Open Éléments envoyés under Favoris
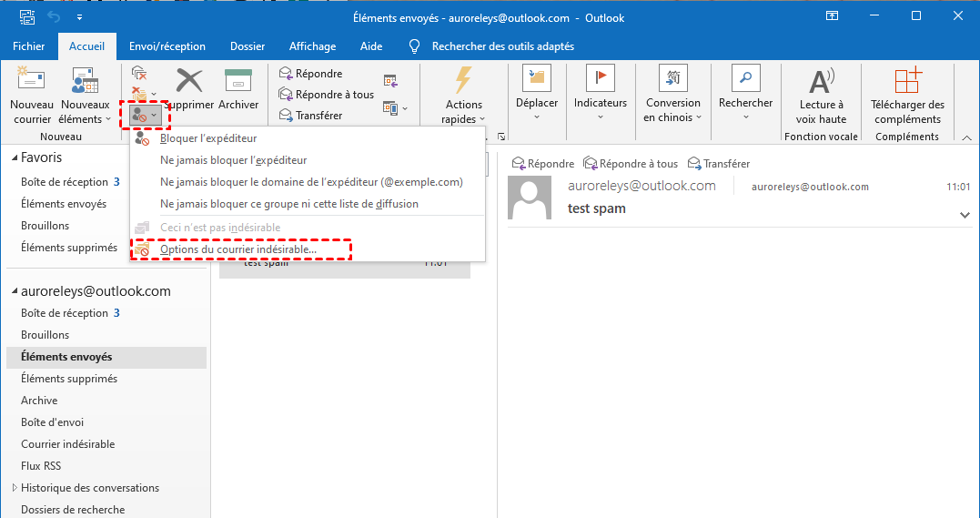The width and height of the screenshot is (980, 518). tap(64, 204)
